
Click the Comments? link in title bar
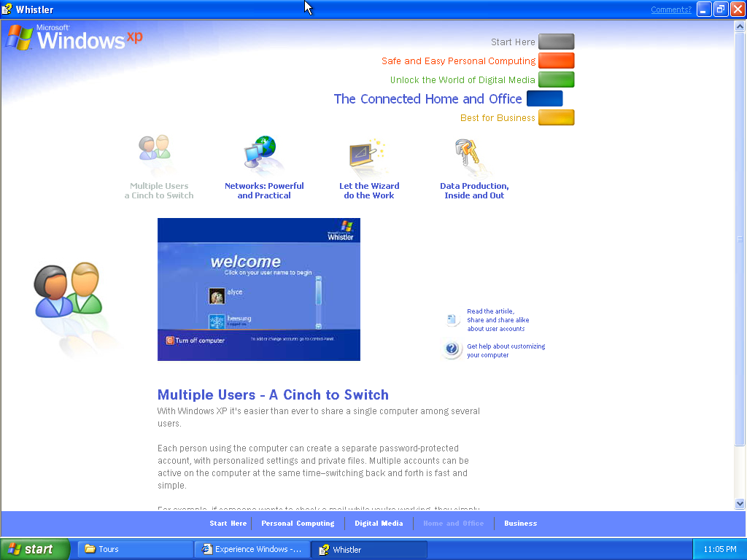(671, 9)
